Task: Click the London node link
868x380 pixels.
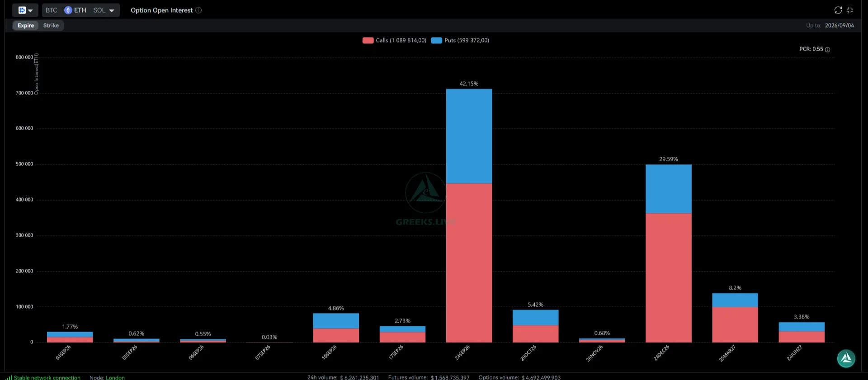Action: [x=115, y=378]
